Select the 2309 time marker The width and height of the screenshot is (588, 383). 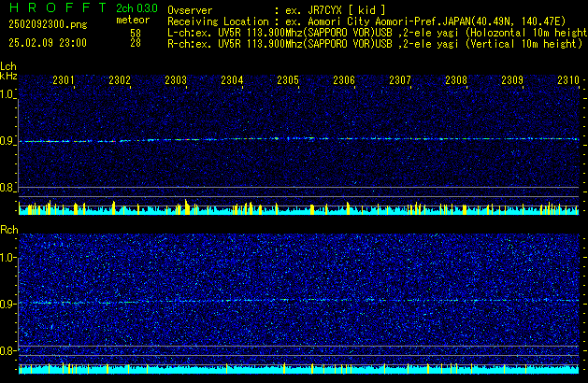click(x=512, y=80)
